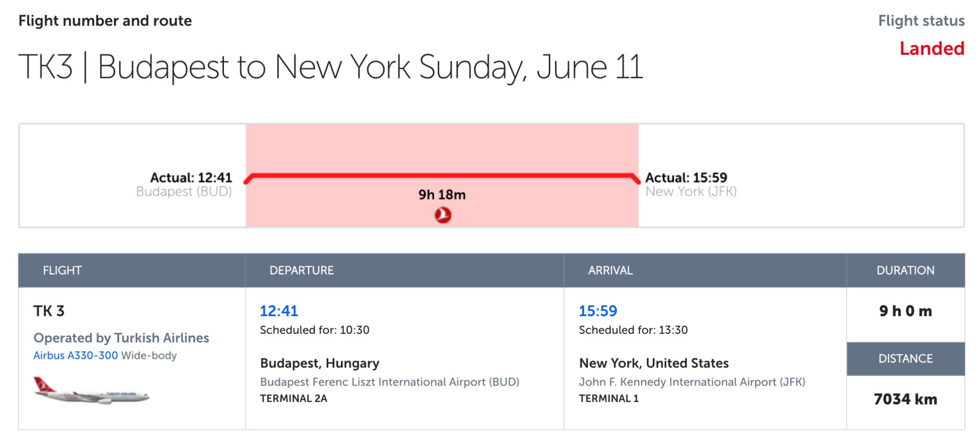The height and width of the screenshot is (443, 980).
Task: Click the DISTANCE header cell
Action: point(905,359)
